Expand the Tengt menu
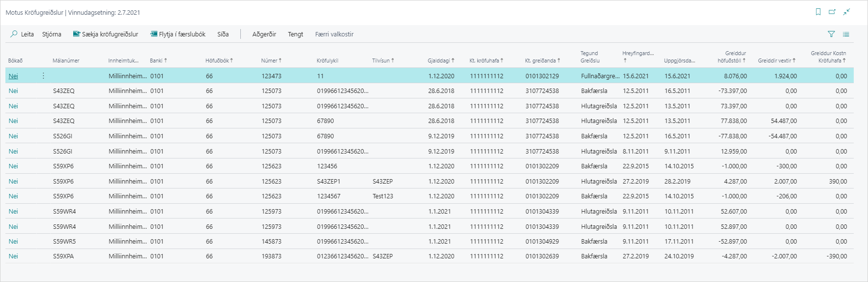The image size is (868, 282). tap(295, 34)
